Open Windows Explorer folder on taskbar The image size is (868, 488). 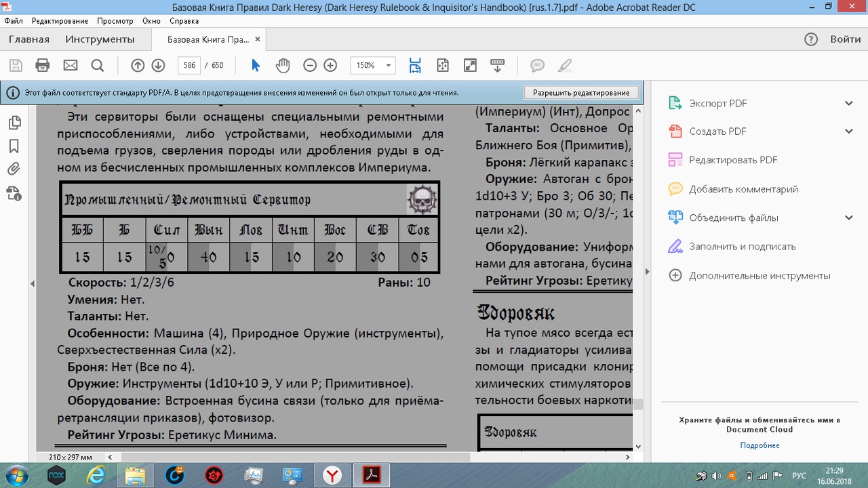click(x=135, y=476)
